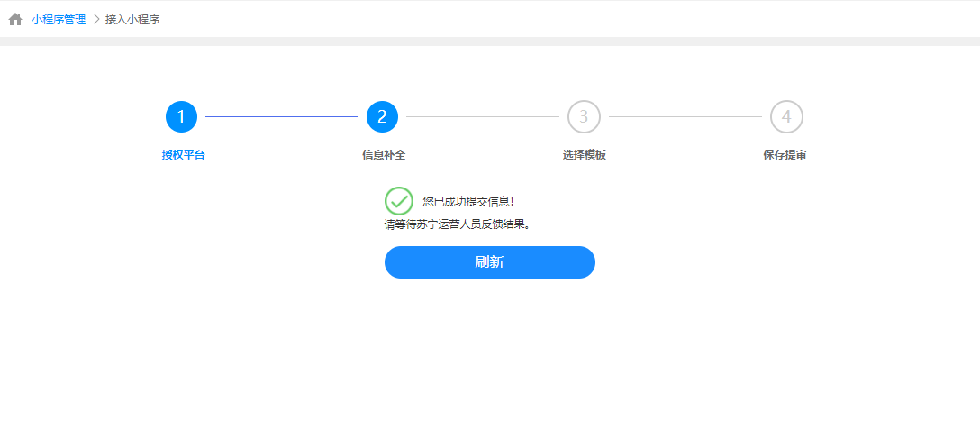
Task: Select the 信息补全 step label
Action: pos(384,155)
